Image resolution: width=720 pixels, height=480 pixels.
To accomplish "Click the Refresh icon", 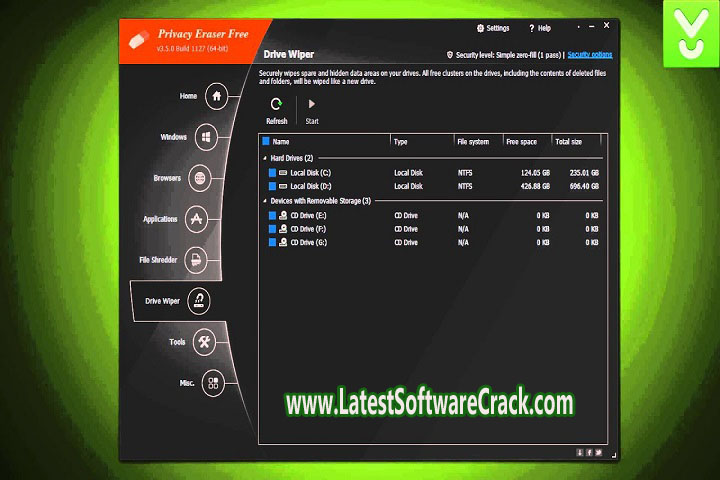I will pos(276,104).
